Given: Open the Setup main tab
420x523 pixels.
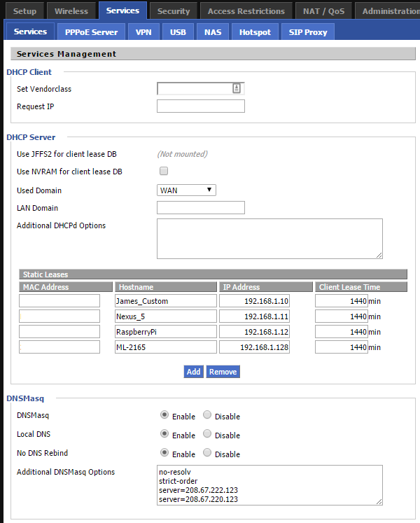Looking at the screenshot, I should 25,11.
